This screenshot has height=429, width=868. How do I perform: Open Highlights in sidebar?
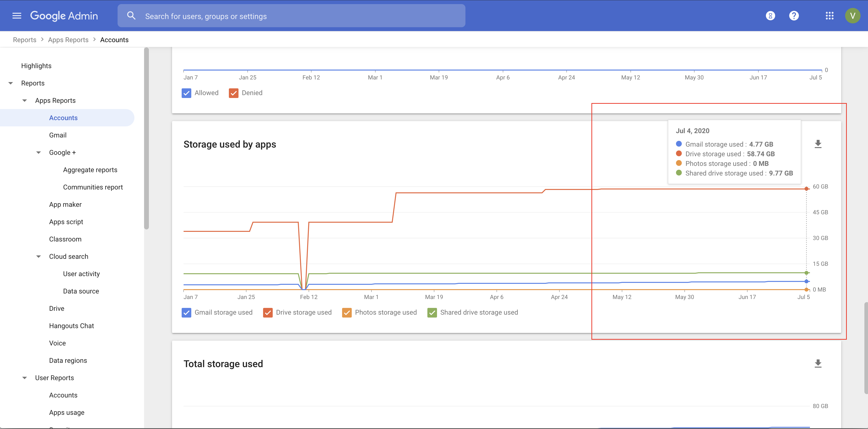click(36, 66)
